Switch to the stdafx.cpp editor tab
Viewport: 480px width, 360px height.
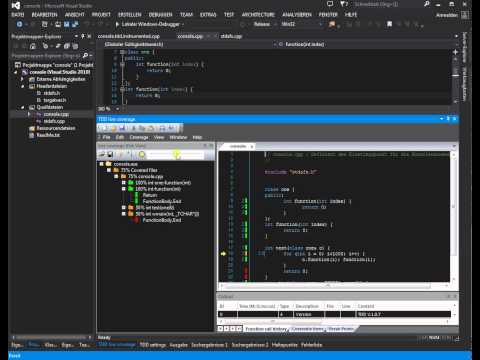point(231,36)
